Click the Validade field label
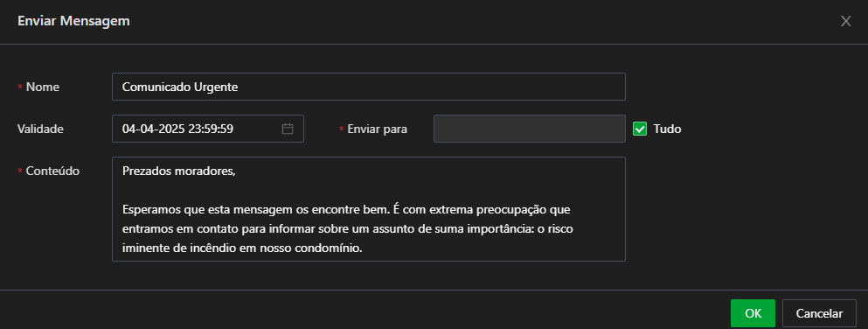 pos(40,129)
